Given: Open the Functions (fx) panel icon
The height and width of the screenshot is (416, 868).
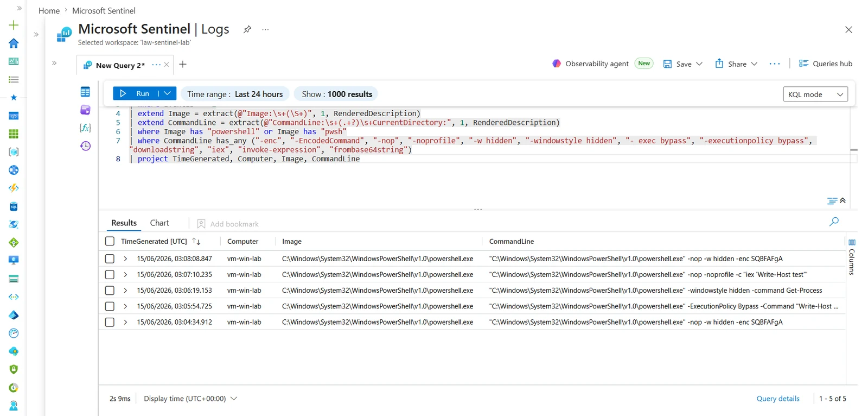Looking at the screenshot, I should tap(85, 128).
